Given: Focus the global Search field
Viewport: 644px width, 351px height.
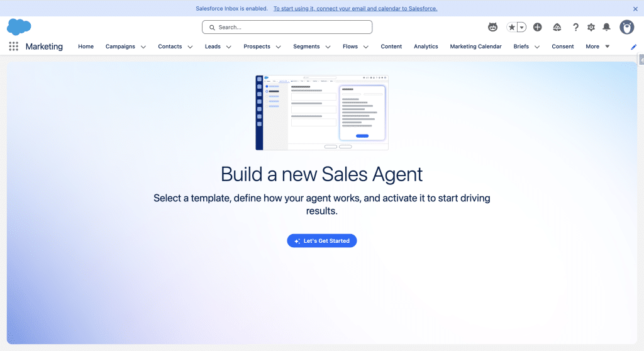Looking at the screenshot, I should coord(287,27).
